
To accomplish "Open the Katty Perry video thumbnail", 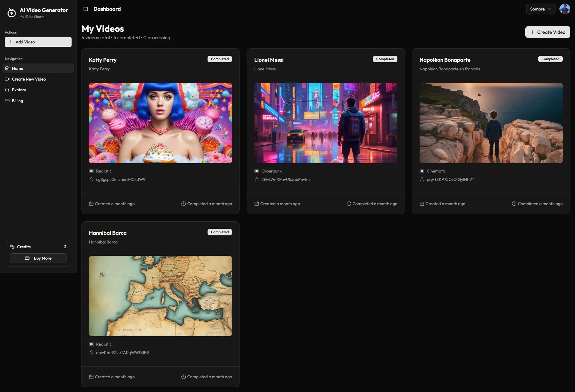I will click(x=161, y=123).
